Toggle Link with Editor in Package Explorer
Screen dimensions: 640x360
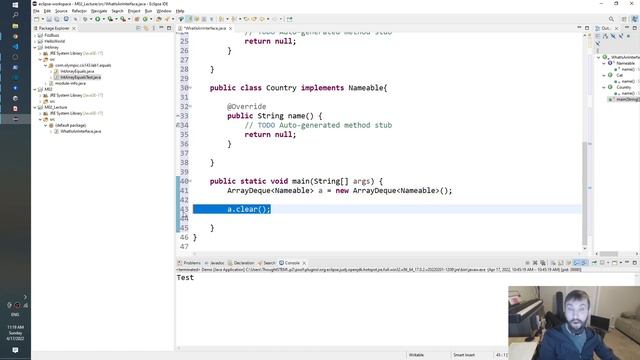[146, 28]
